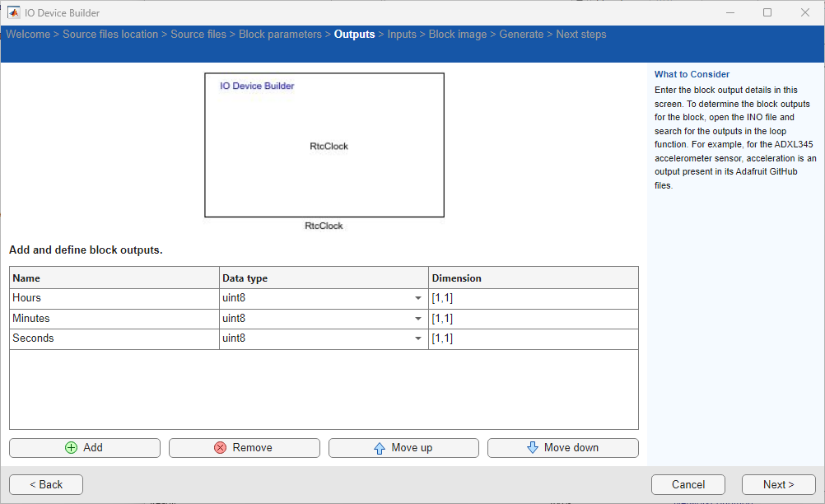825x504 pixels.
Task: Click the red Remove icon
Action: 219,447
